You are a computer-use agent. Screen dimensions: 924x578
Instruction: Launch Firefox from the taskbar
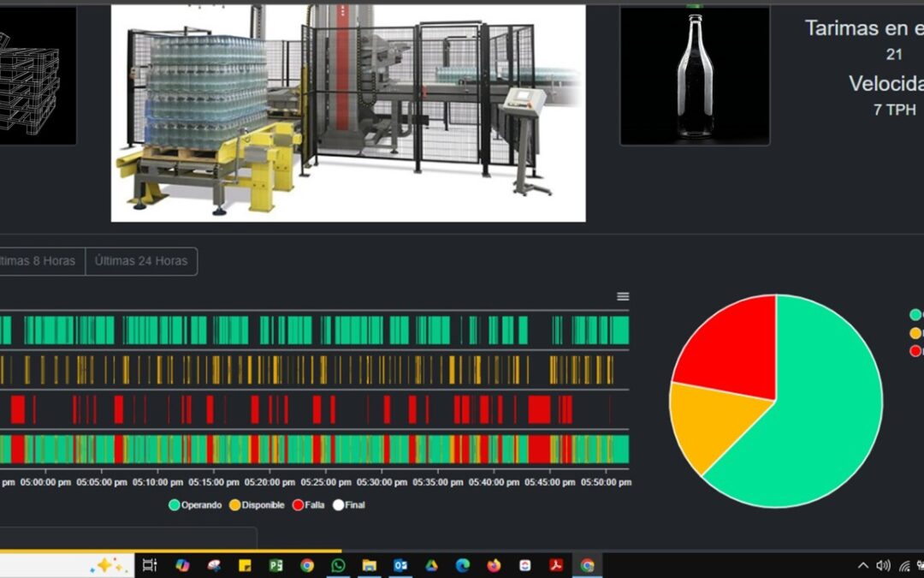492,565
